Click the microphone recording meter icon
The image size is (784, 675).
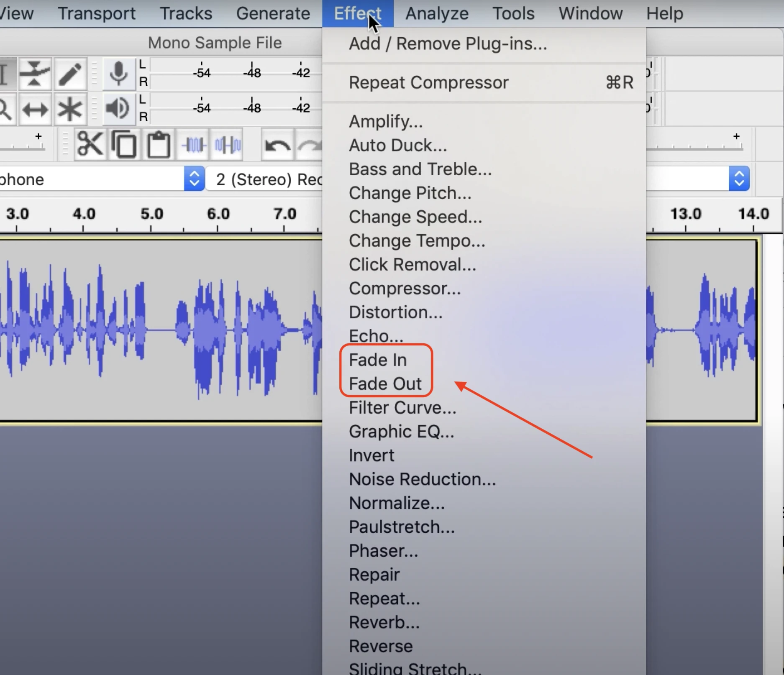(x=119, y=74)
